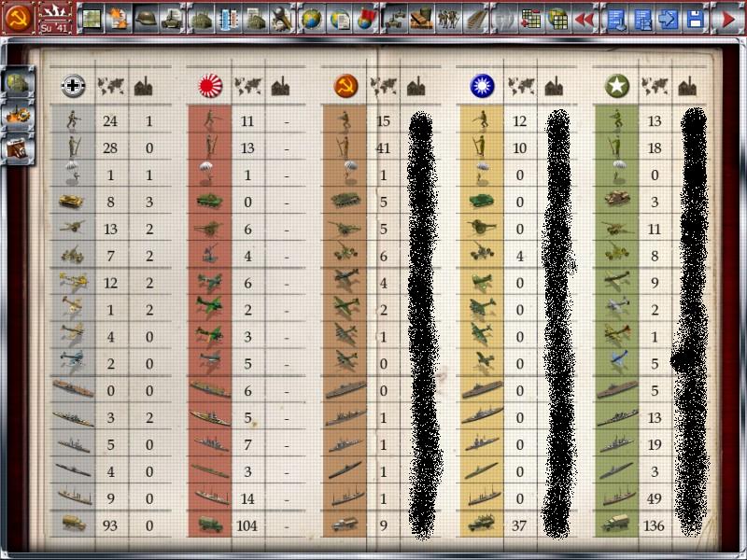Select the fire and gear tab on left sidebar
Image resolution: width=747 pixels, height=560 pixels.
[18, 115]
